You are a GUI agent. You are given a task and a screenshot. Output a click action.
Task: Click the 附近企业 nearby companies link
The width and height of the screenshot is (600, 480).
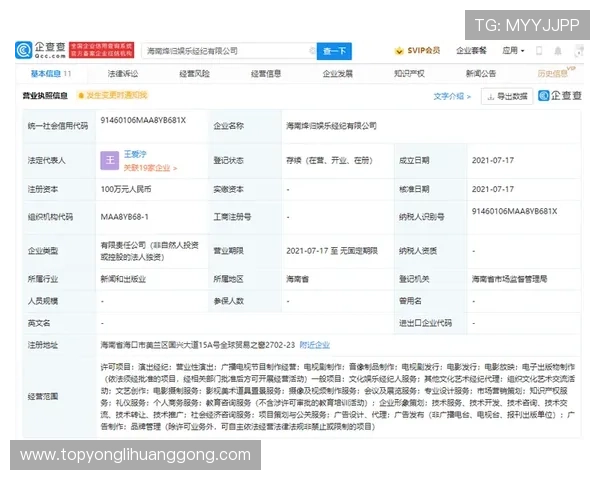pos(315,345)
